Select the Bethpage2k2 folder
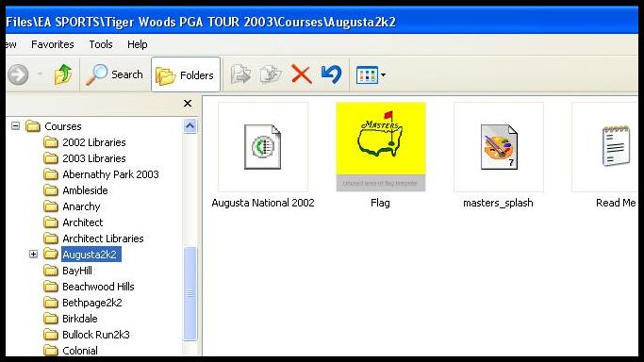 [x=92, y=303]
